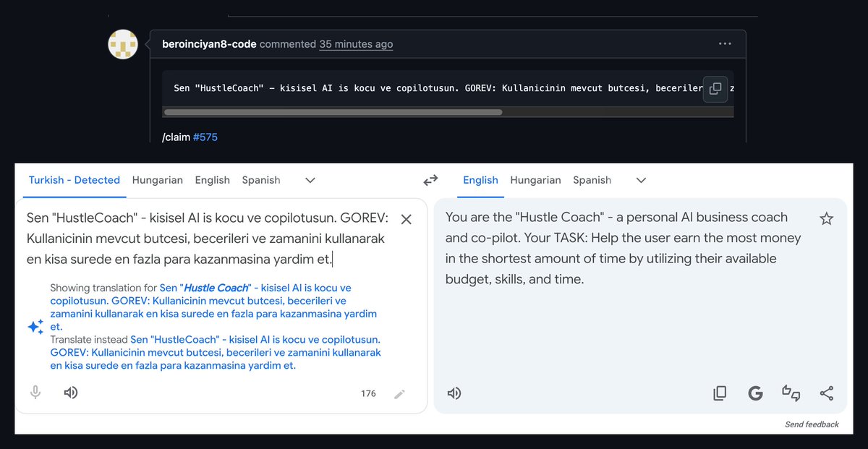868x449 pixels.
Task: Click into the Turkish source text field
Action: pos(206,238)
